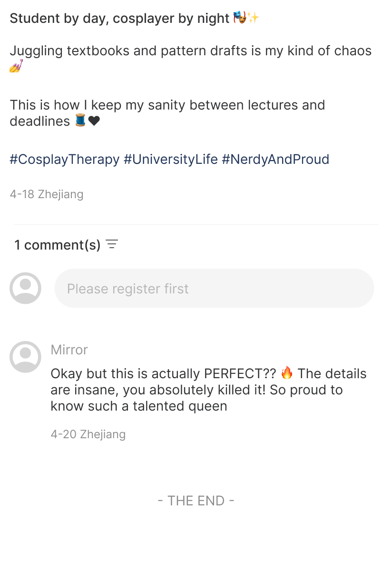This screenshot has height=563, width=392.
Task: Click the thread spool emoji
Action: pos(80,121)
